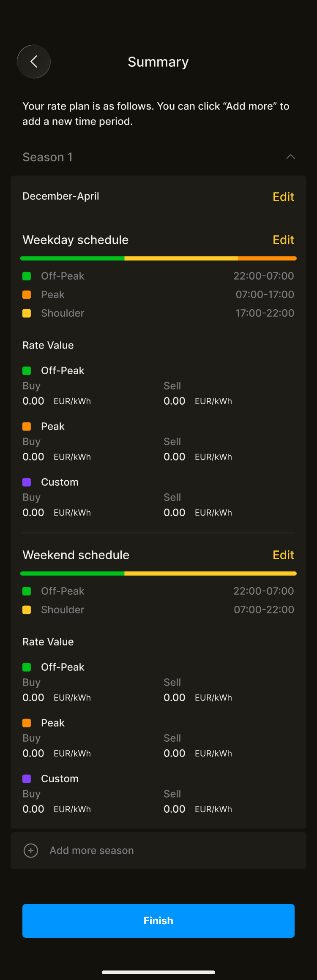
Task: Select weekend Custom Buy rate value
Action: click(33, 809)
